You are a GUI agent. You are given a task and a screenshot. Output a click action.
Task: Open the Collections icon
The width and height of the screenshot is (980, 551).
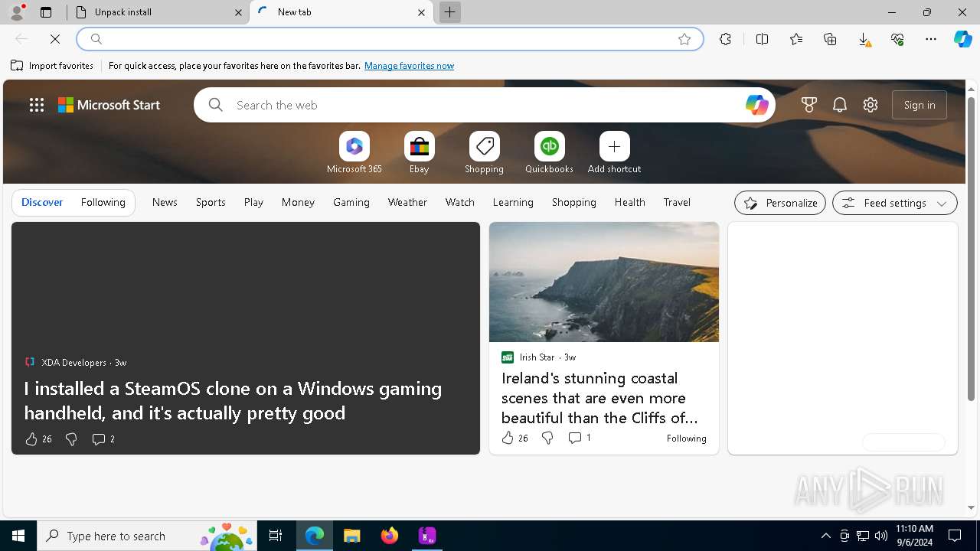(x=830, y=39)
